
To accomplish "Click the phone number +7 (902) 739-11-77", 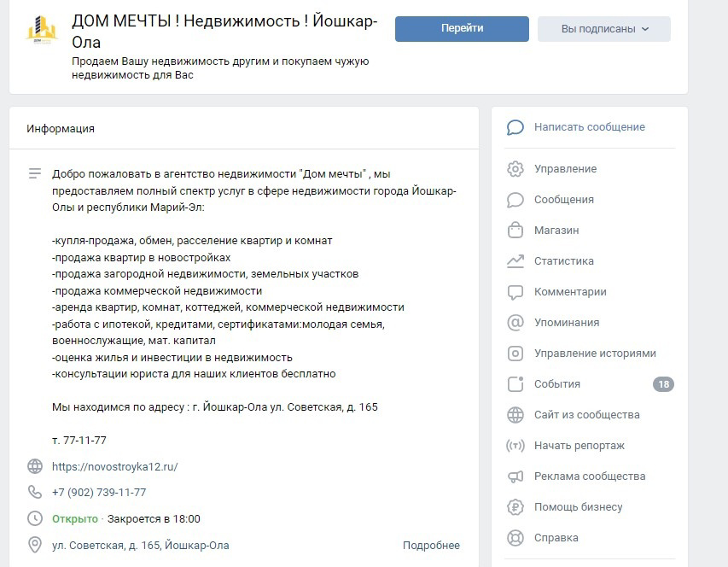I will (x=99, y=492).
